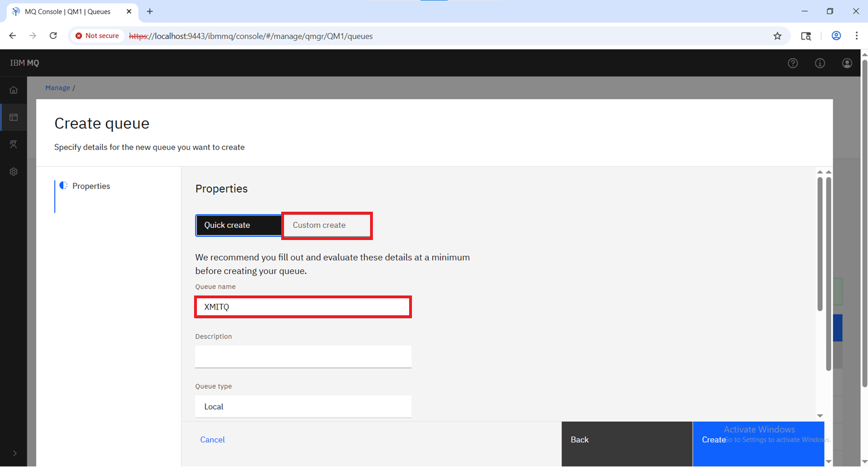Select the Properties step in left panel
The image size is (868, 467).
tap(91, 186)
